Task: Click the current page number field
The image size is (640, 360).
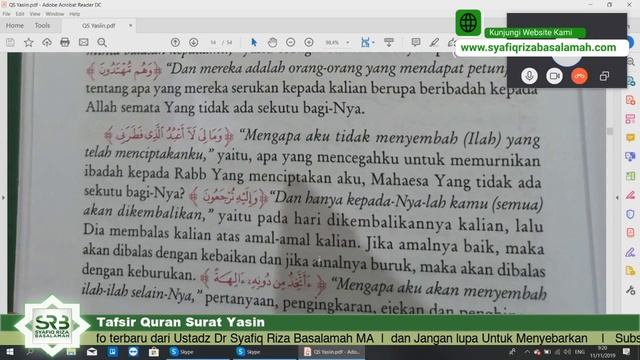Action: (x=213, y=42)
